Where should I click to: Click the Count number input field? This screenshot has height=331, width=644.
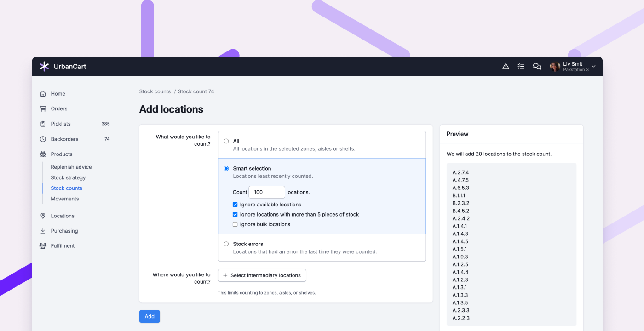267,192
